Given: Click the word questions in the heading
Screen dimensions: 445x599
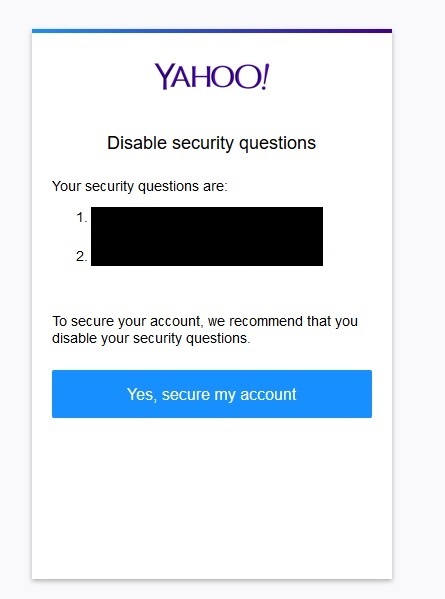Looking at the screenshot, I should (x=277, y=144).
